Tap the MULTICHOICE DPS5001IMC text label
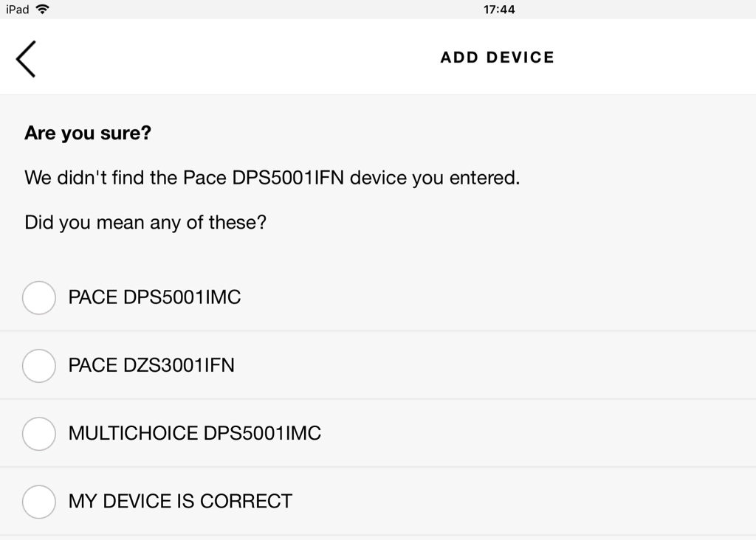The width and height of the screenshot is (756, 540). (x=195, y=433)
